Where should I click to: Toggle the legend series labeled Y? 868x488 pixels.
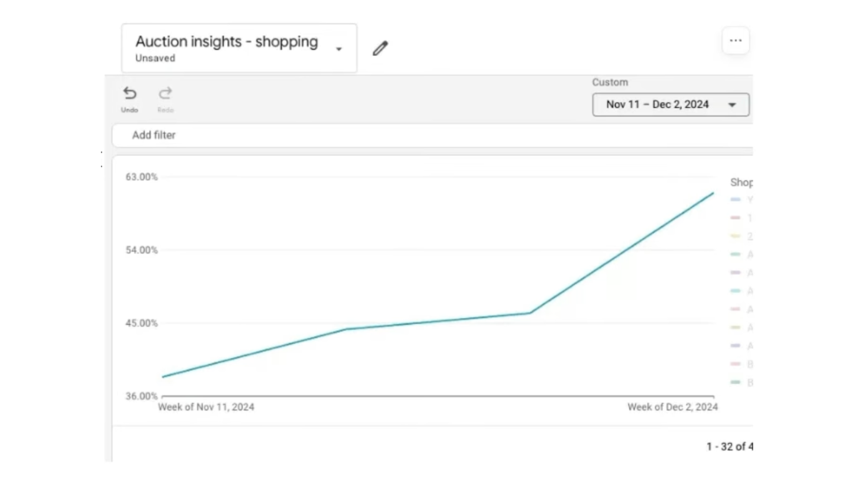[x=750, y=199]
